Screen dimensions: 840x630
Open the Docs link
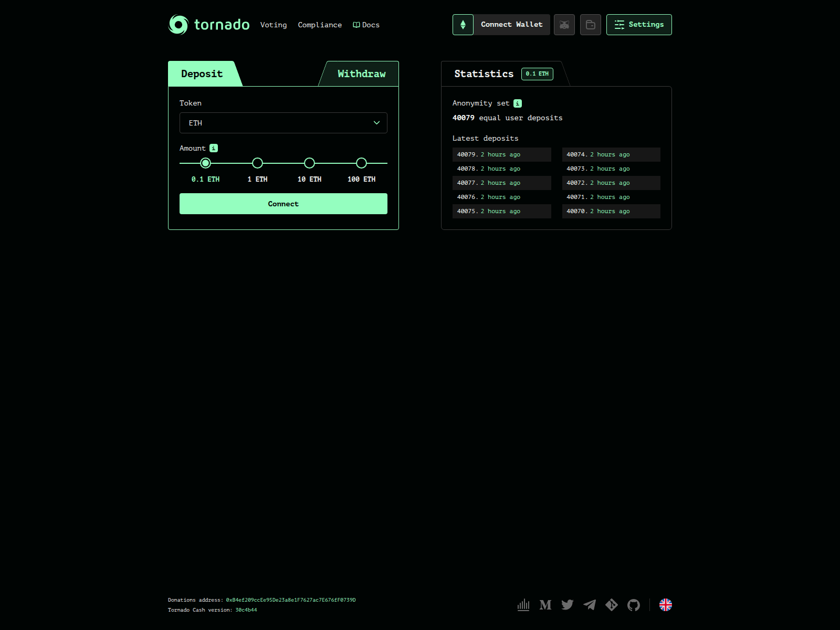point(366,25)
